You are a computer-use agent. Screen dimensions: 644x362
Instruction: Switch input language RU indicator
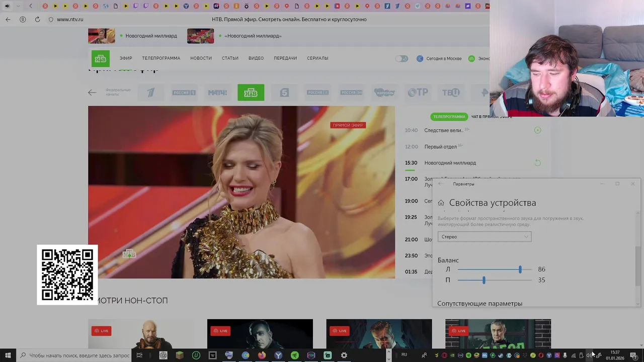[x=404, y=355]
